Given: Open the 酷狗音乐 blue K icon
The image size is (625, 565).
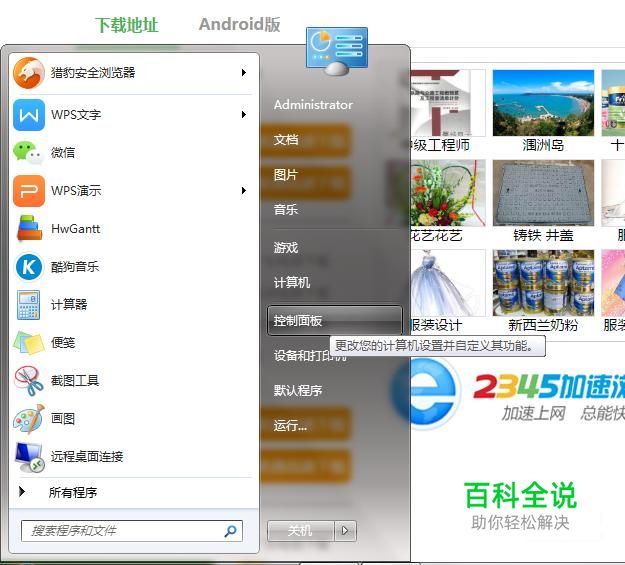Looking at the screenshot, I should point(29,267).
